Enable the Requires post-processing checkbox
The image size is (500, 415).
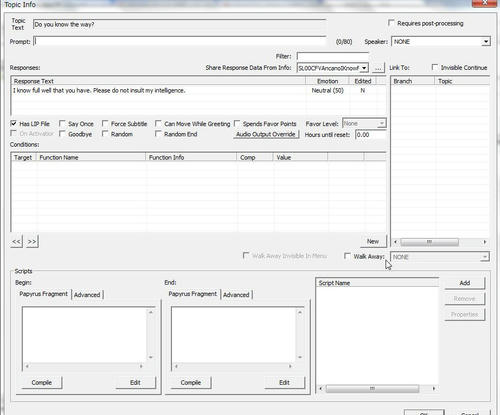(x=391, y=23)
